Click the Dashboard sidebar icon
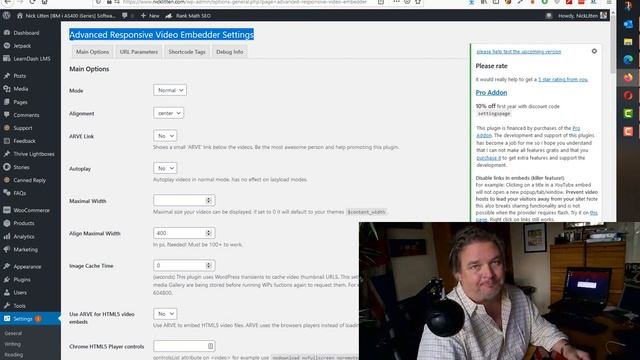This screenshot has width=640, height=360. [7, 33]
